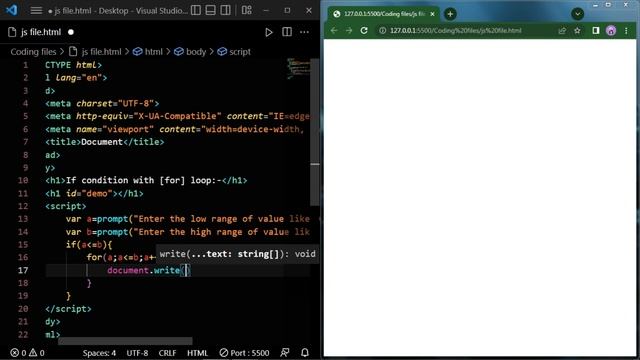Click the Document title text on line 7
This screenshot has width=640, height=360.
[102, 142]
